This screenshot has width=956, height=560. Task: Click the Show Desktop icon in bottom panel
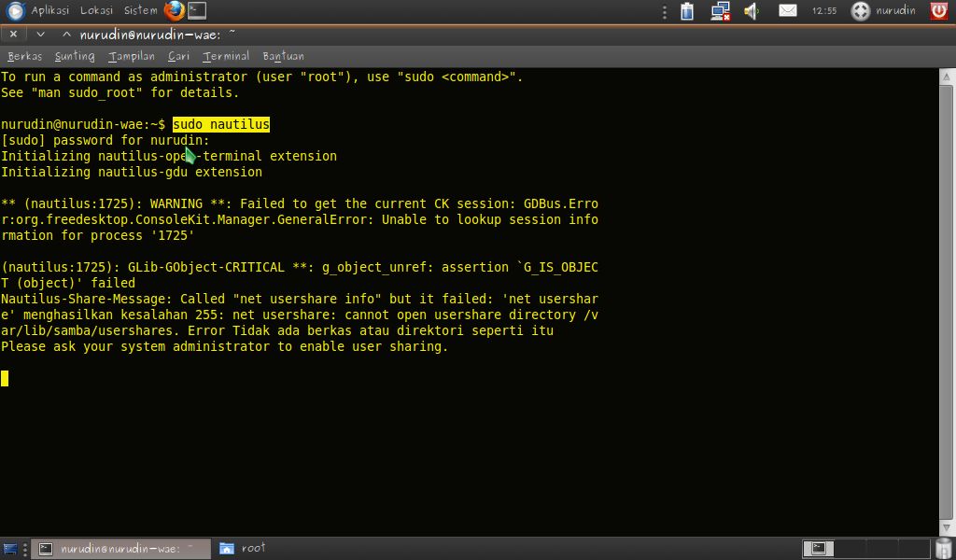tap(9, 549)
